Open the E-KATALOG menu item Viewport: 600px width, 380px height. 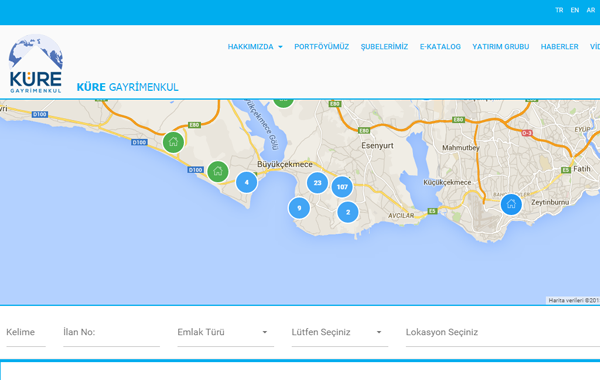click(x=440, y=47)
